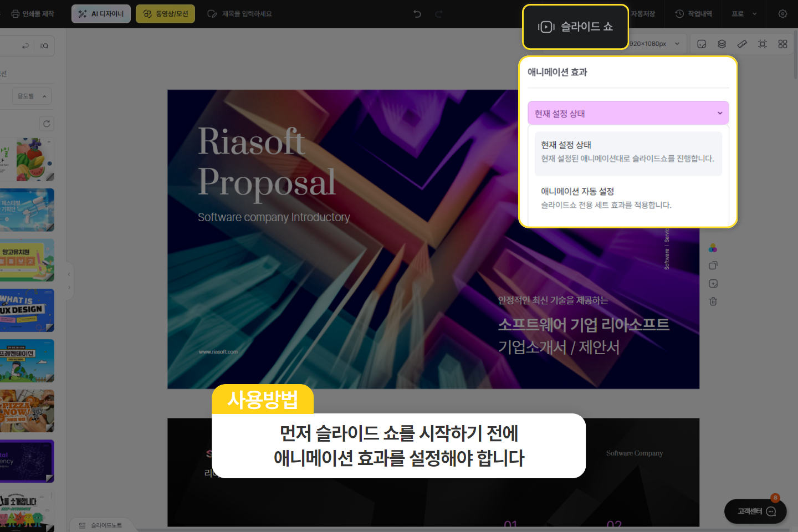The height and width of the screenshot is (532, 798).
Task: Click the undo arrow in the top bar
Action: [x=417, y=14]
